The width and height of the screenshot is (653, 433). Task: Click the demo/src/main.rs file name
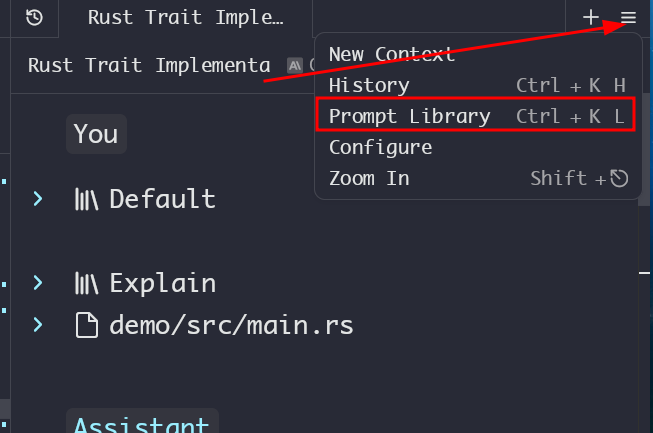click(x=231, y=325)
